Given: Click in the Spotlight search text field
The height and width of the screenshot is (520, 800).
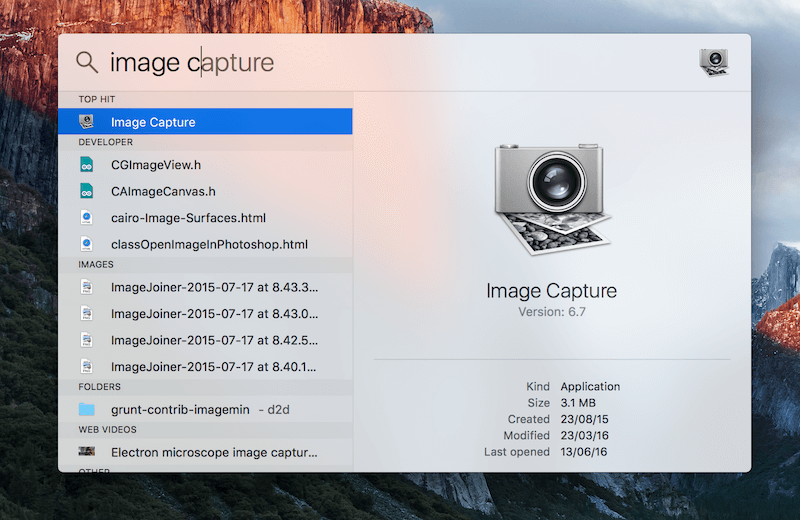Looking at the screenshot, I should [400, 62].
